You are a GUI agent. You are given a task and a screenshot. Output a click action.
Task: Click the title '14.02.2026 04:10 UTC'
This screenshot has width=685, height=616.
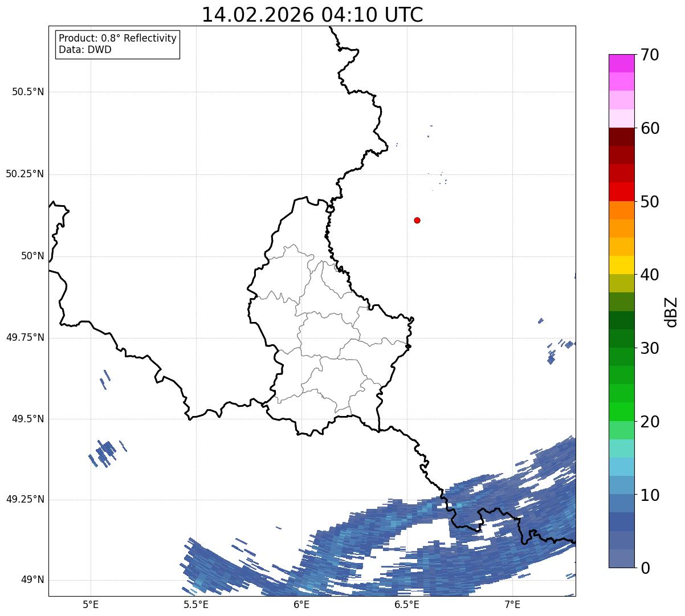click(312, 15)
